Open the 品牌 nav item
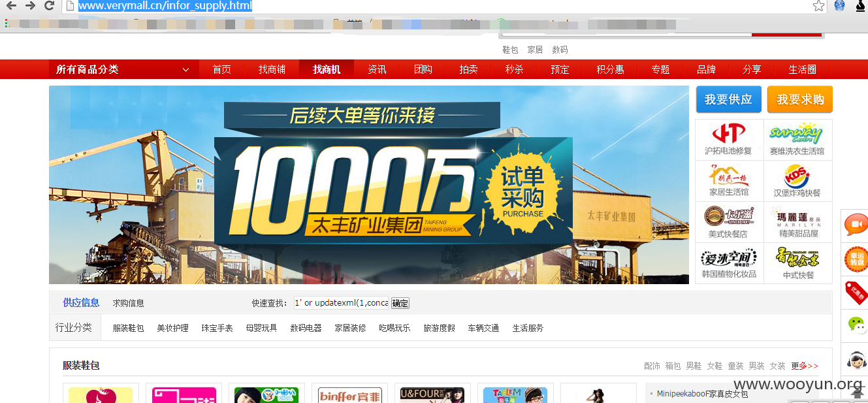 (x=706, y=69)
